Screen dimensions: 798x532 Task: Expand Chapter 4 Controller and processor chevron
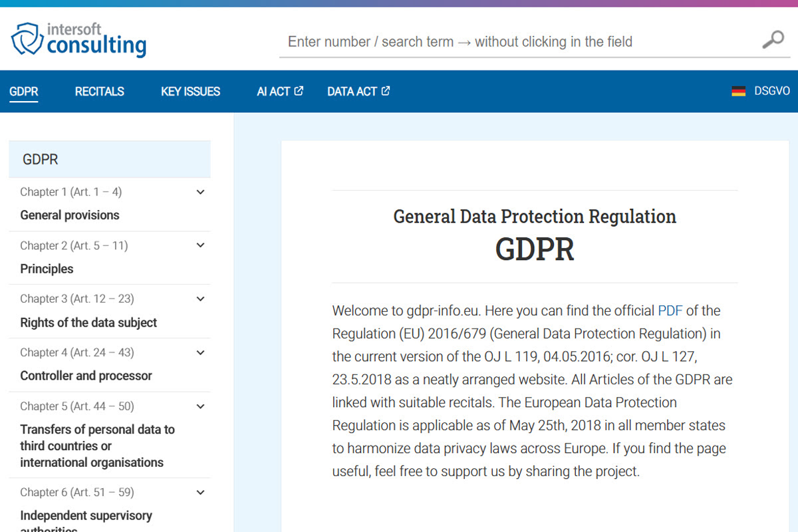(200, 352)
